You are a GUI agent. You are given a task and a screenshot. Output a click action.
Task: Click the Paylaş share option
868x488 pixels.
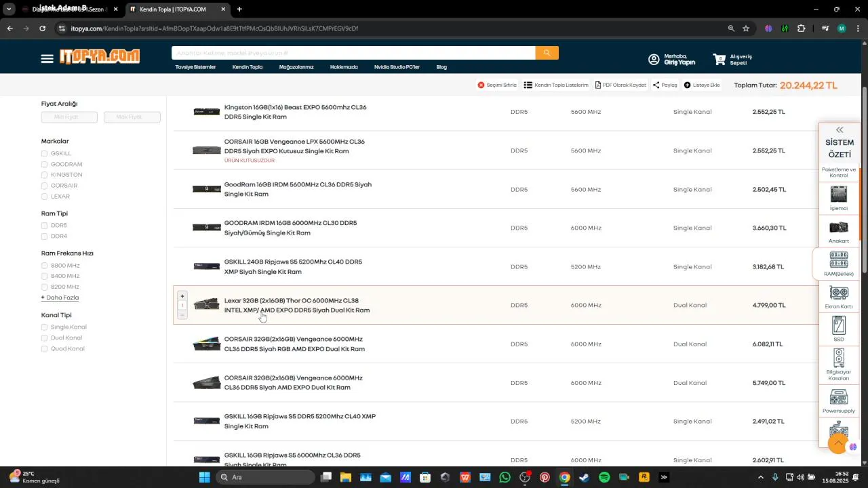coord(665,85)
